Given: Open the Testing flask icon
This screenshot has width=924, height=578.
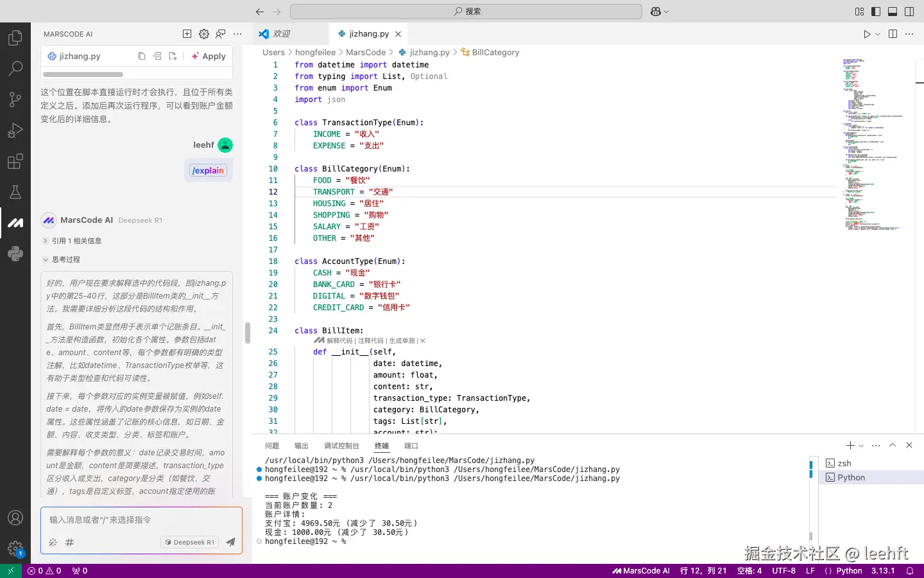Looking at the screenshot, I should tap(15, 191).
